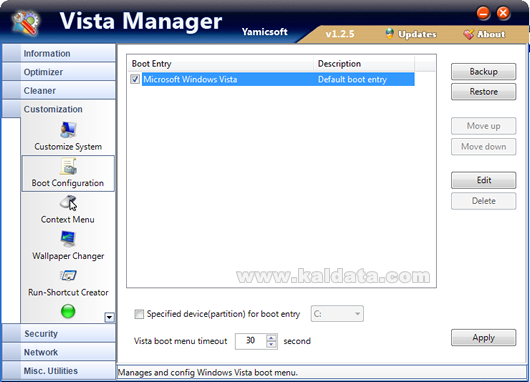The image size is (530, 382).
Task: Select the Boot Configuration icon
Action: [x=69, y=167]
